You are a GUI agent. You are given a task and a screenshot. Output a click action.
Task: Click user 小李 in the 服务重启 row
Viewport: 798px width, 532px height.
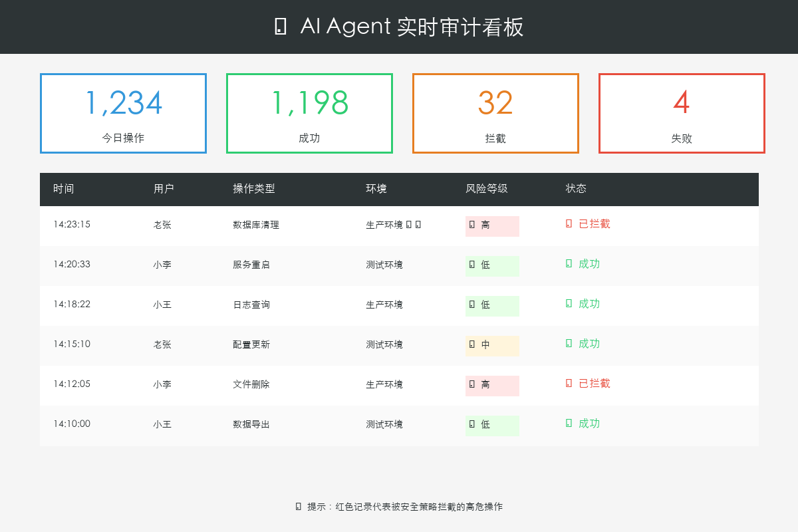tap(162, 265)
